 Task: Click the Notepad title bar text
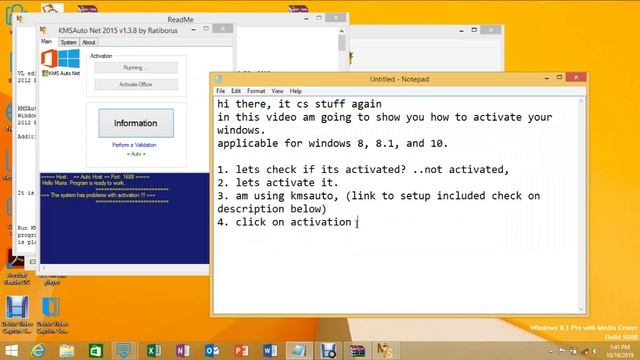point(399,79)
